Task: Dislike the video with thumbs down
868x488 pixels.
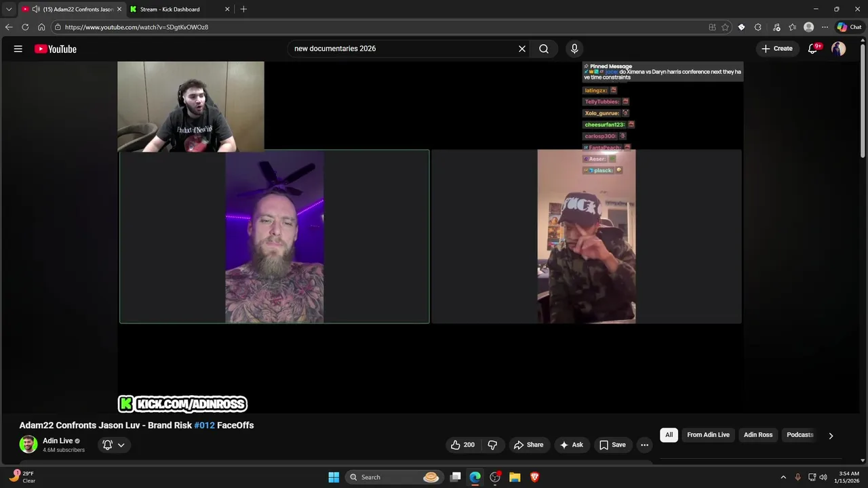Action: click(493, 445)
